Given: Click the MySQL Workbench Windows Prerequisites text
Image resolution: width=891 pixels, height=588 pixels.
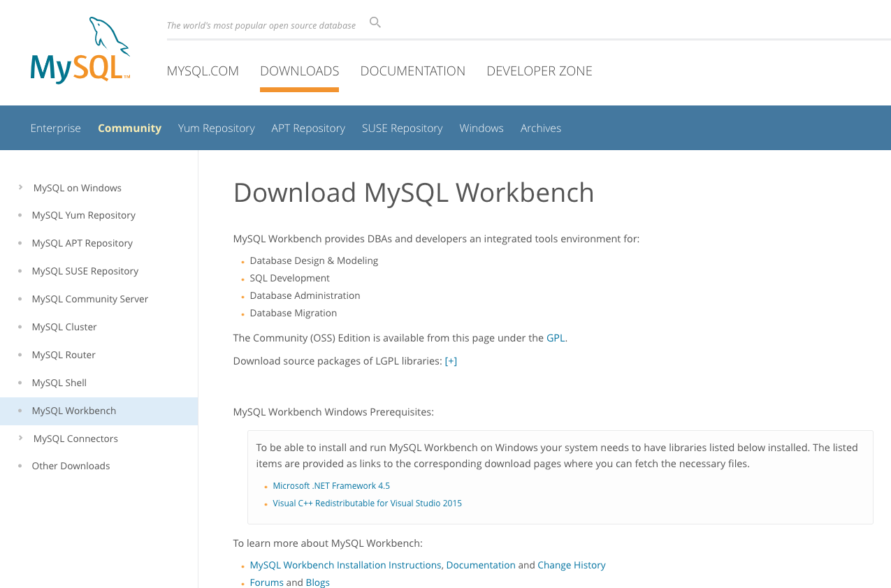Looking at the screenshot, I should pos(333,412).
